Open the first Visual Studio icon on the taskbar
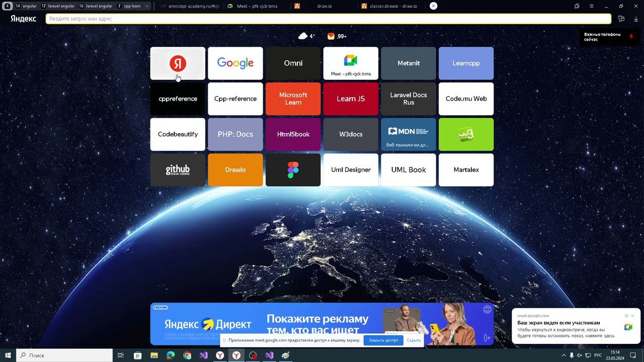 point(204,355)
